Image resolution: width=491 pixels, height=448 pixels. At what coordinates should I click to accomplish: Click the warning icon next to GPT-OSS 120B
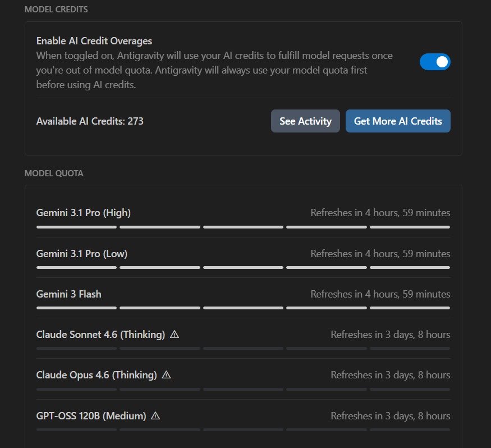(x=155, y=416)
